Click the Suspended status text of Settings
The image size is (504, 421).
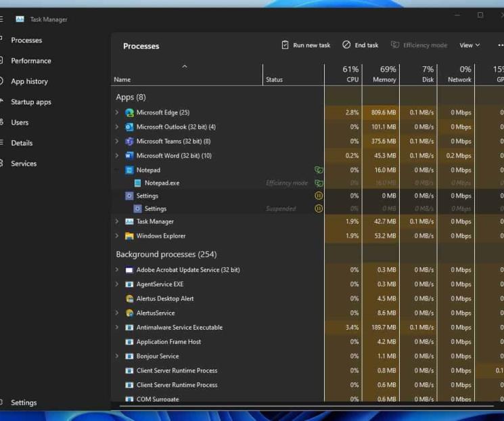coord(281,208)
